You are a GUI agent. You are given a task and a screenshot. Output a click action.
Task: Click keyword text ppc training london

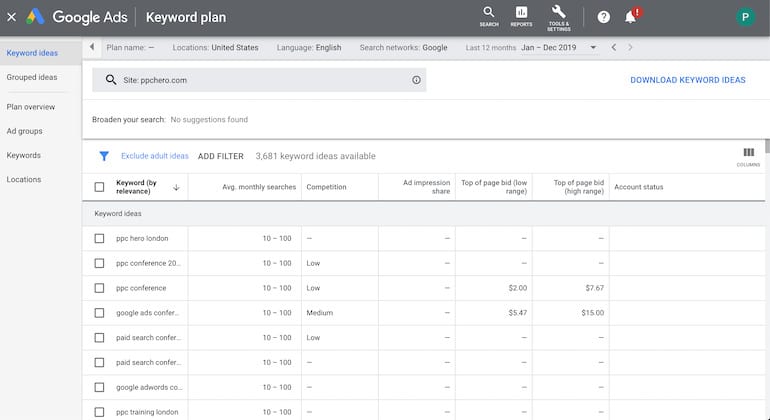[x=147, y=412]
